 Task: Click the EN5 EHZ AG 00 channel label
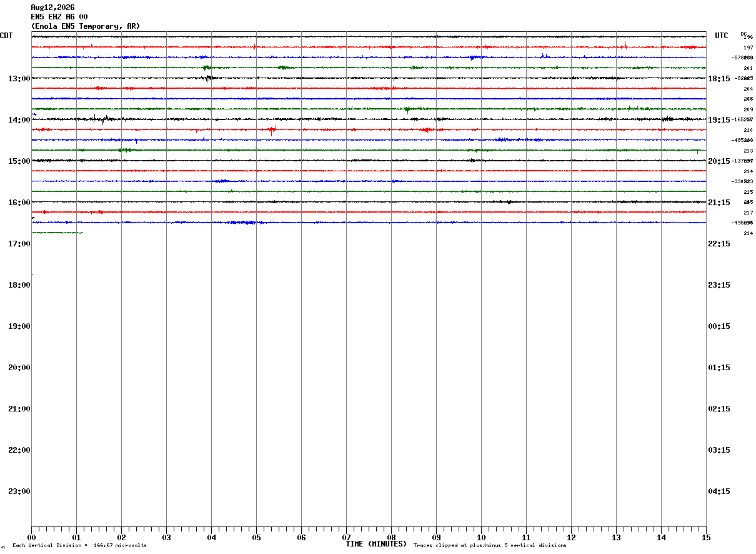(x=59, y=17)
